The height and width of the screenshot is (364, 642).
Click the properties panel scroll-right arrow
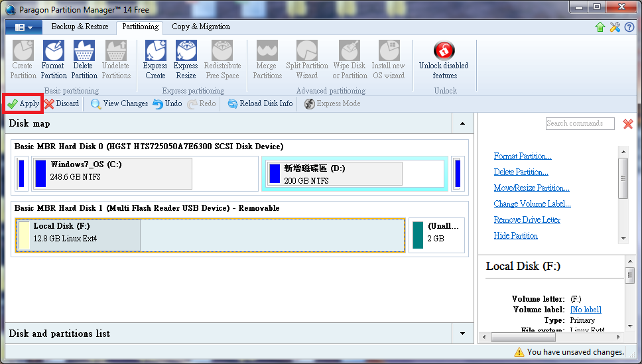(619, 337)
